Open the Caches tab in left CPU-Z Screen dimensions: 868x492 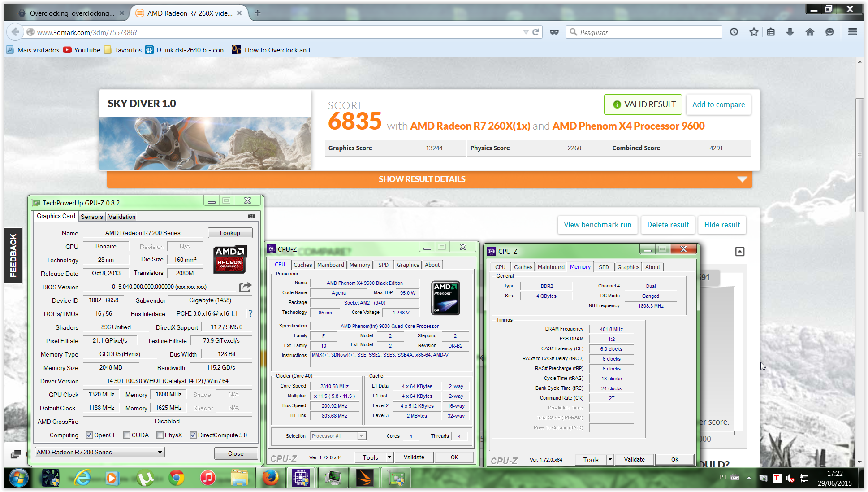click(x=303, y=265)
